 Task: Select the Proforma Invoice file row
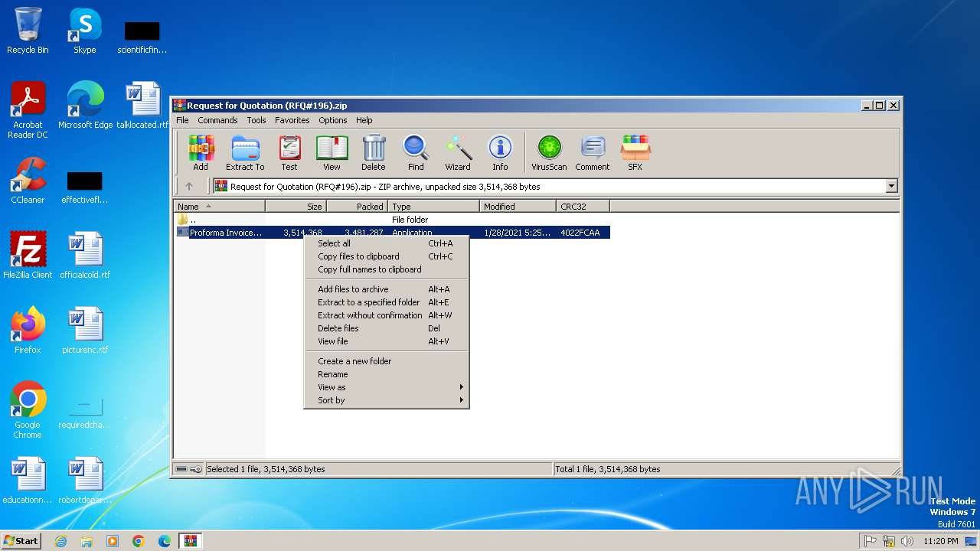click(x=392, y=233)
